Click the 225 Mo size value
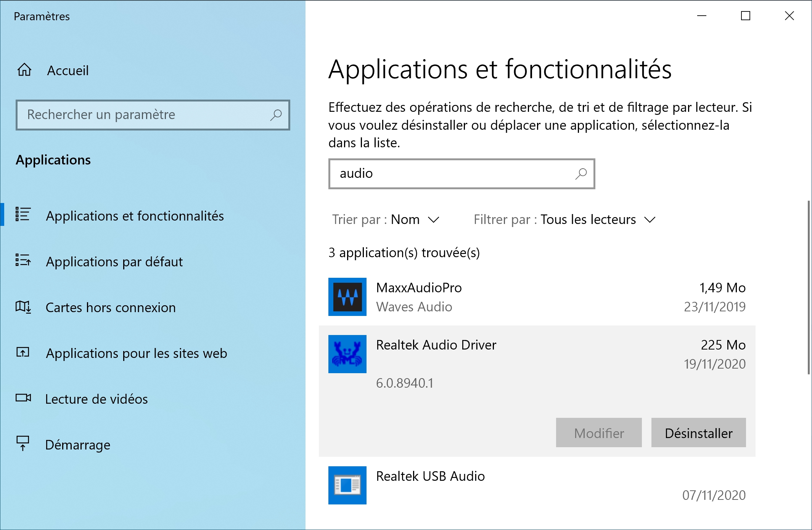The height and width of the screenshot is (530, 812). 723,345
